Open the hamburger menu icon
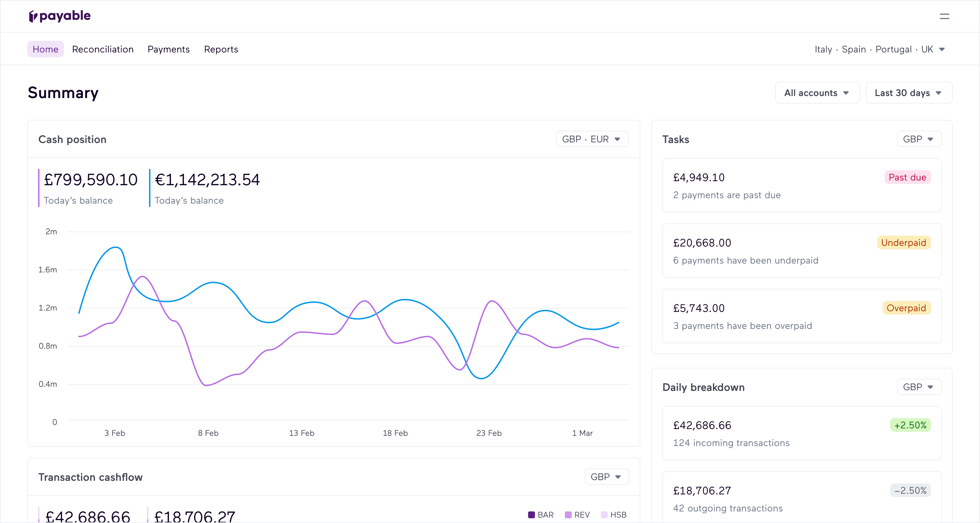The height and width of the screenshot is (523, 980). [x=944, y=16]
